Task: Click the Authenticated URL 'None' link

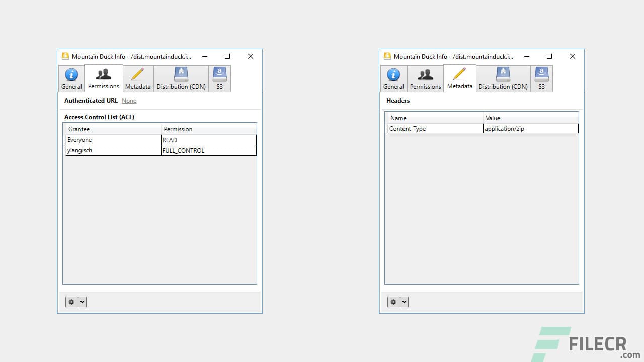Action: (129, 101)
